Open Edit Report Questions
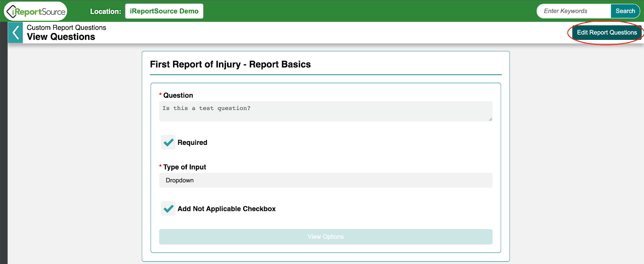The image size is (644, 264). pos(607,33)
